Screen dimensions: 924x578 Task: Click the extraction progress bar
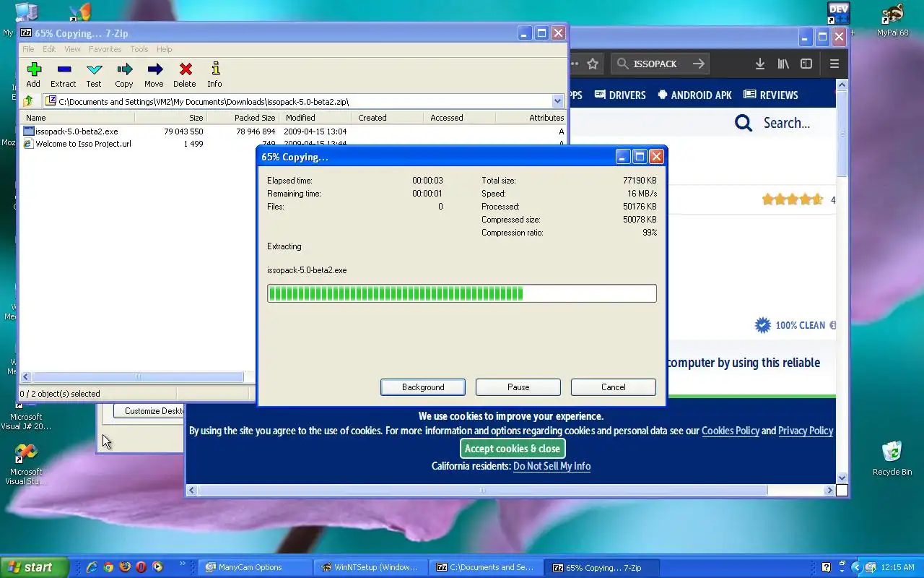pyautogui.click(x=462, y=293)
